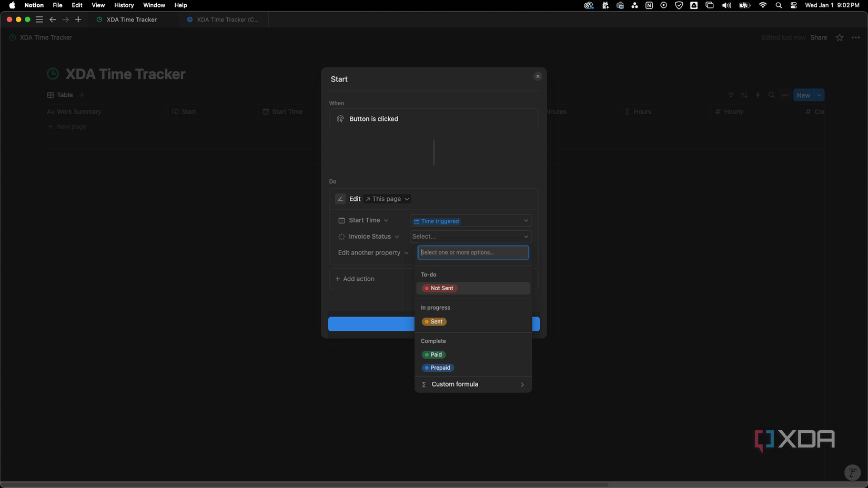This screenshot has width=868, height=488.
Task: Open the Edit menu in menu bar
Action: [77, 5]
